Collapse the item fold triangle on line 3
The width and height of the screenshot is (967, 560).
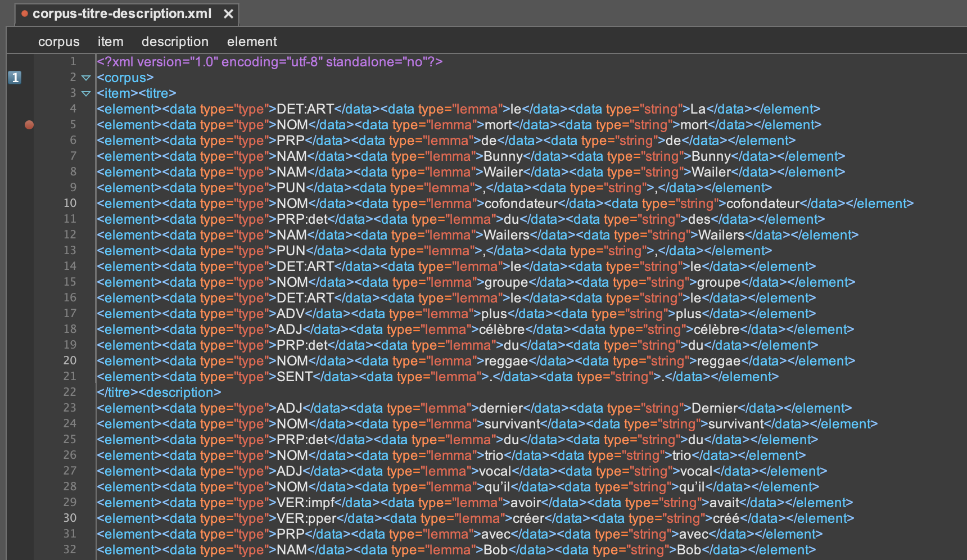86,93
